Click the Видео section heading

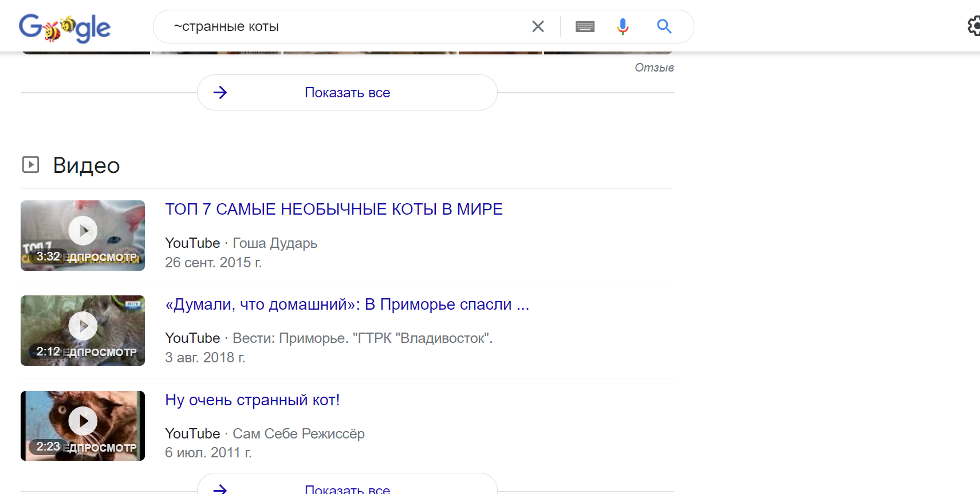click(86, 165)
